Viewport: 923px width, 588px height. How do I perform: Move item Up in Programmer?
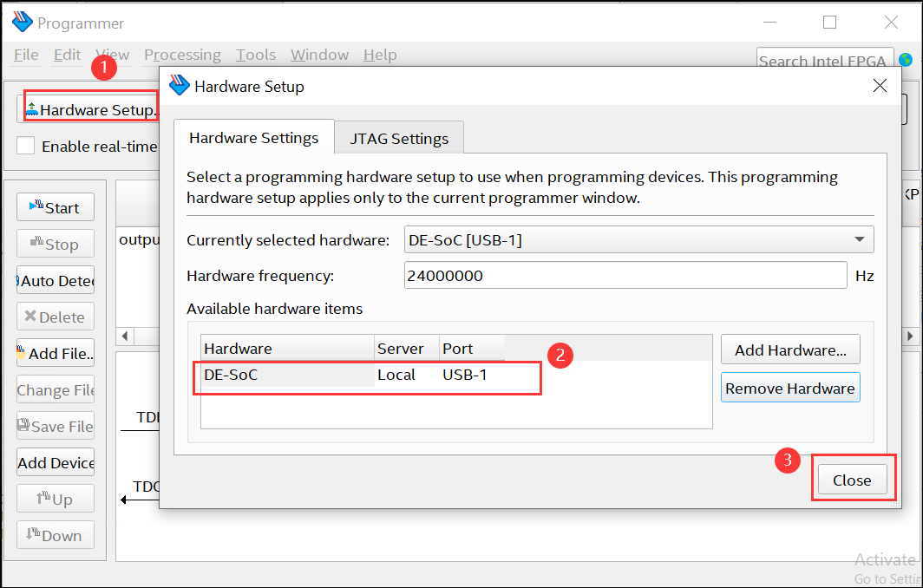56,500
